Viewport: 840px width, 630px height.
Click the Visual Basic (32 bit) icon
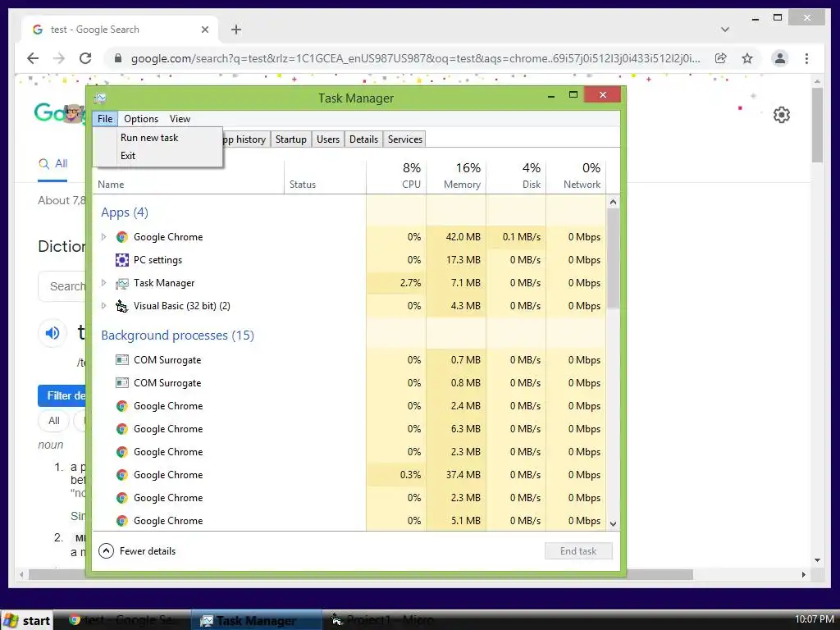(122, 306)
